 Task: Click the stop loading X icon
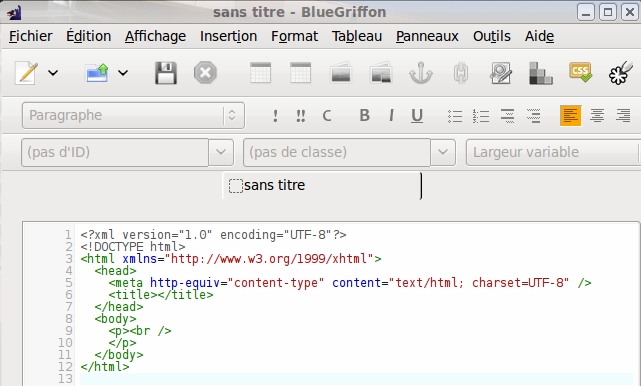click(205, 73)
